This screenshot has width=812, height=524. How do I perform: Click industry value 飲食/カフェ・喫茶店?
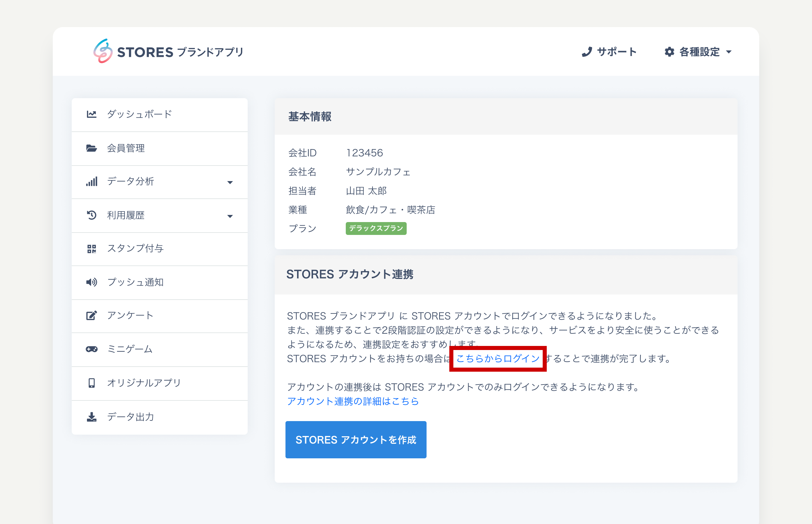(x=390, y=210)
